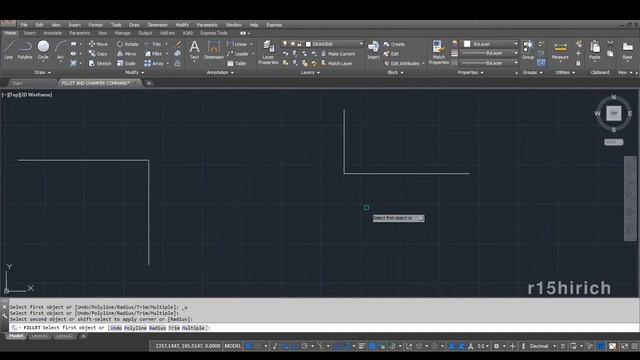Open the Format menu
The width and height of the screenshot is (640, 360).
pyautogui.click(x=96, y=25)
